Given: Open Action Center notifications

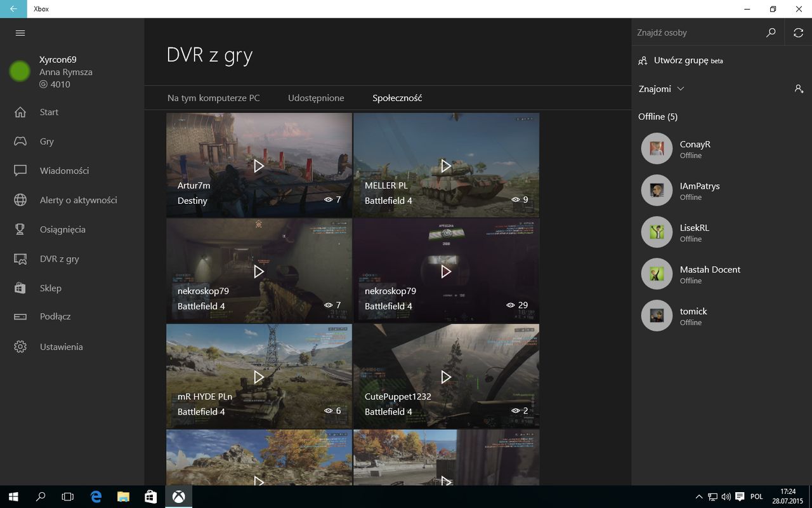Looking at the screenshot, I should 739,497.
